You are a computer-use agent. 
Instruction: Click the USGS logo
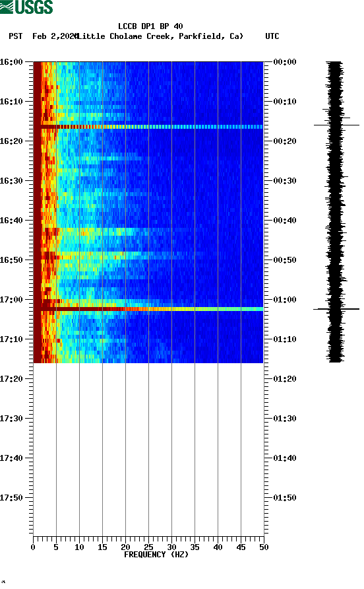point(26,7)
